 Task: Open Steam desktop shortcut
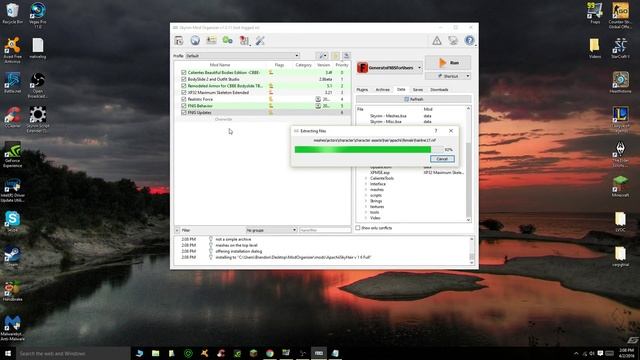pos(12,256)
